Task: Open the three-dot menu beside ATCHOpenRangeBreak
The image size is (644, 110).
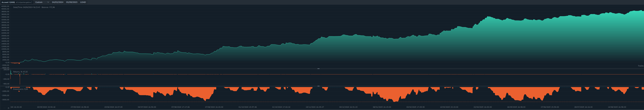Action: (32, 2)
